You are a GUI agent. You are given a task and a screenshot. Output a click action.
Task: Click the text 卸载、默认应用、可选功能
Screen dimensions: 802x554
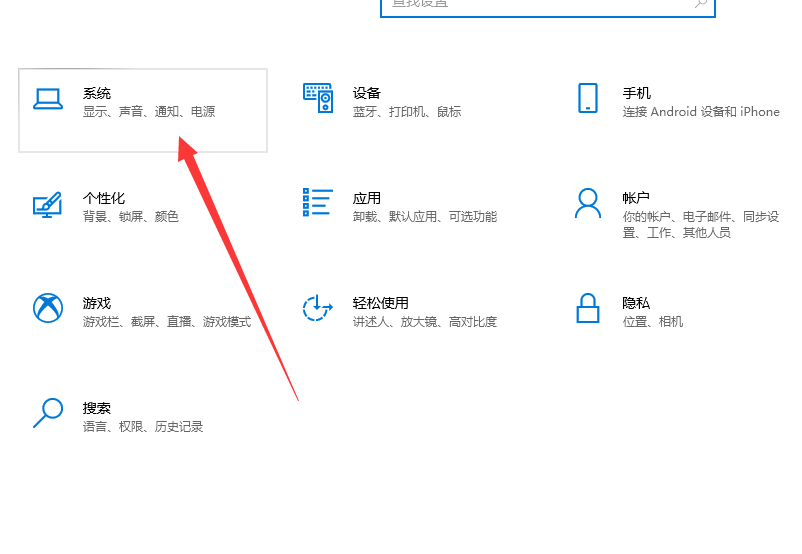425,216
